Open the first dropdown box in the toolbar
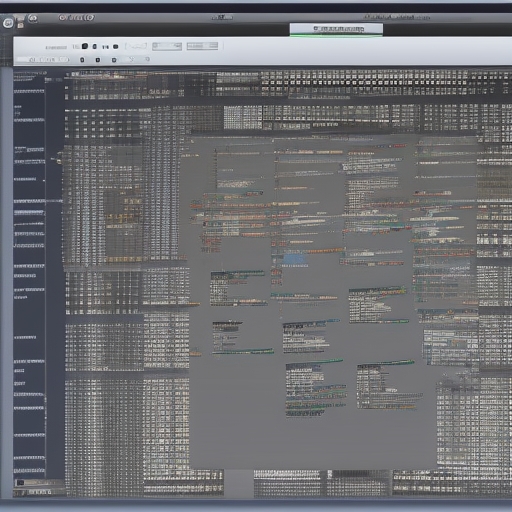The height and width of the screenshot is (512, 512). click(167, 46)
